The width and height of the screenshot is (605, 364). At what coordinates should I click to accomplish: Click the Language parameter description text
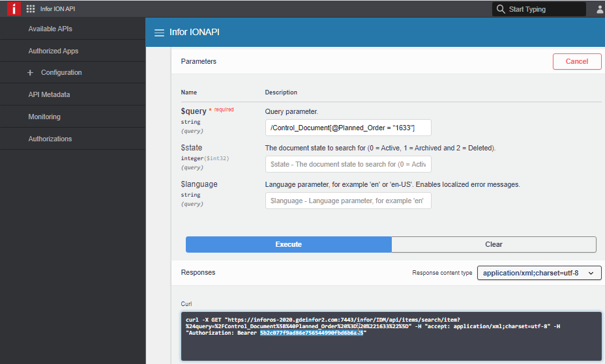click(x=392, y=184)
